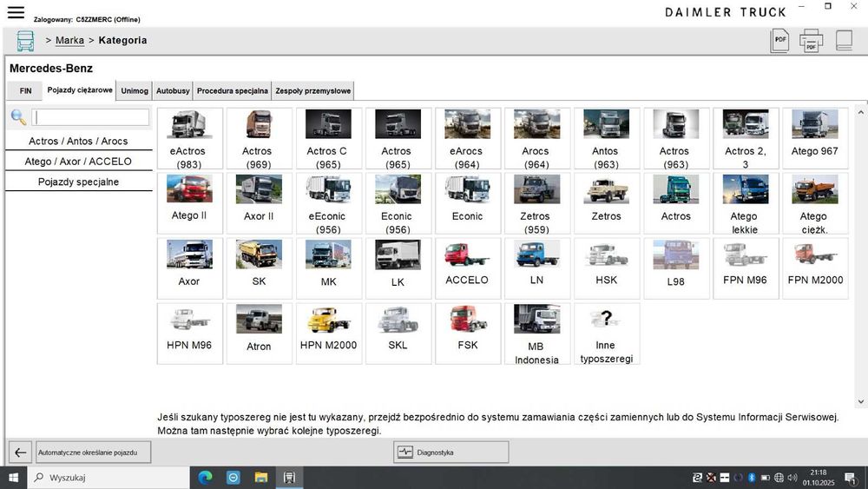The height and width of the screenshot is (489, 868).
Task: Open the manual book icon
Action: [844, 41]
